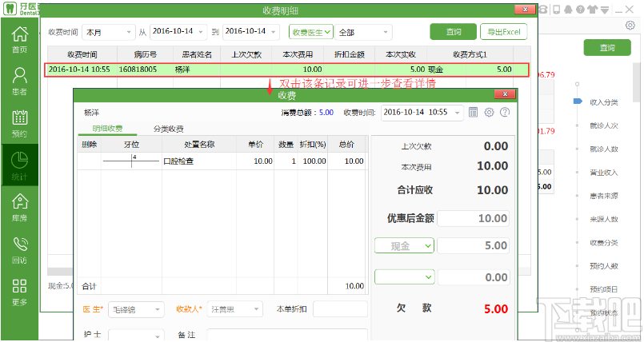The image size is (644, 342).
Task: Click the mobile phone icon in title bar
Action: point(557,10)
